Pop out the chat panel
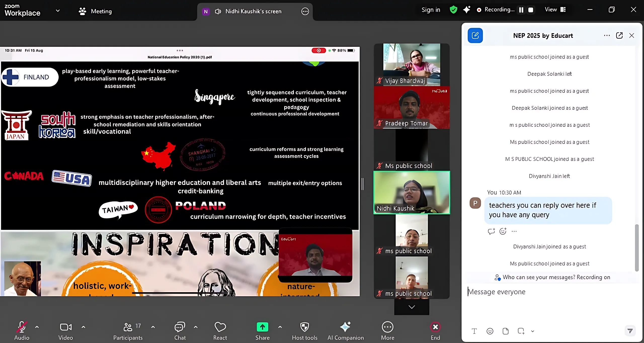Screen dimensions: 644x343 point(619,35)
